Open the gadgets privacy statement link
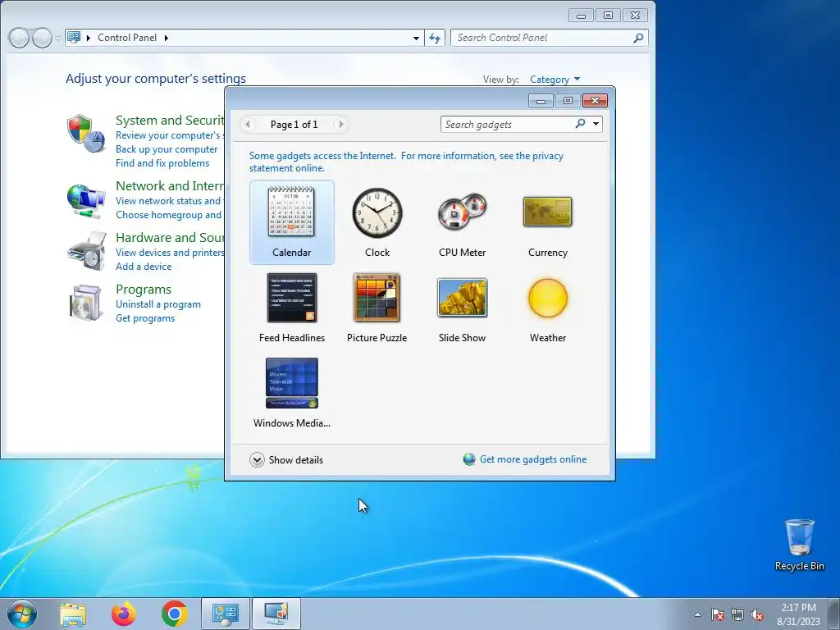This screenshot has height=630, width=840. pos(406,162)
